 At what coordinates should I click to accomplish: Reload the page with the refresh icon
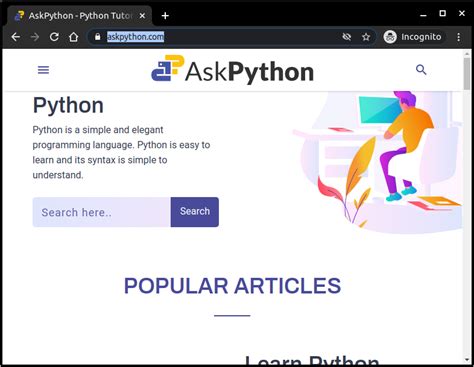pyautogui.click(x=54, y=37)
